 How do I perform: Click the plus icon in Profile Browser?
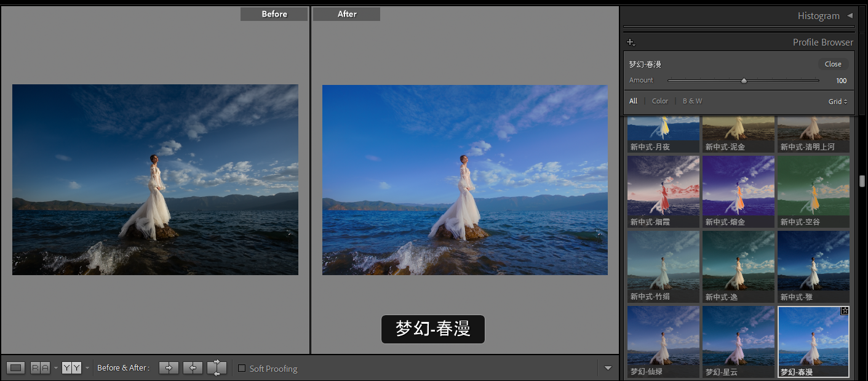[x=631, y=42]
